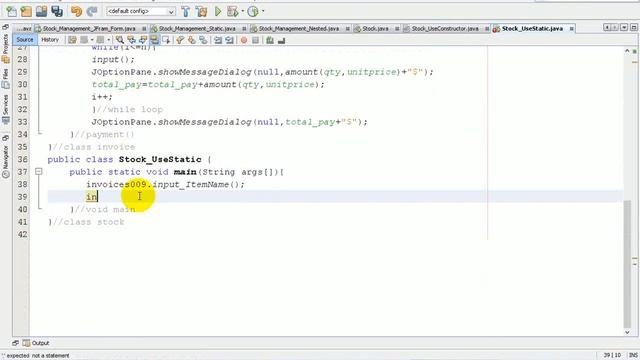Toggle Highlight Search icon
This screenshot has width=640, height=360.
pyautogui.click(x=154, y=40)
